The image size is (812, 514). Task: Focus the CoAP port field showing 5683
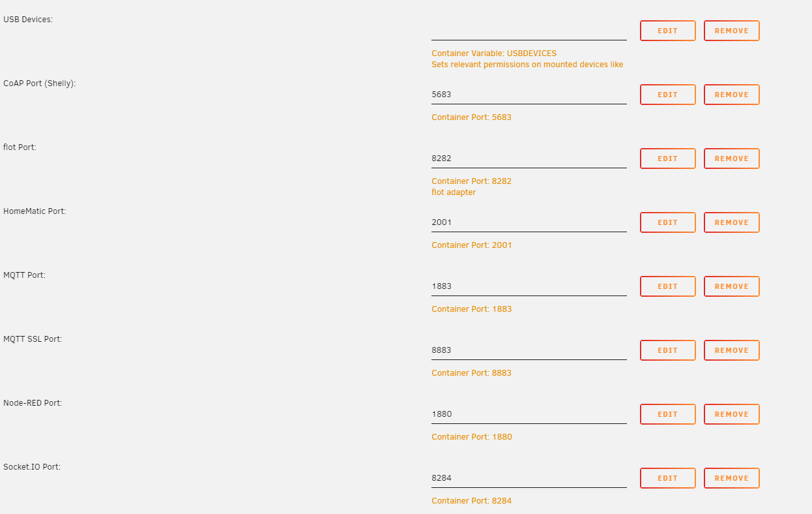tap(529, 95)
